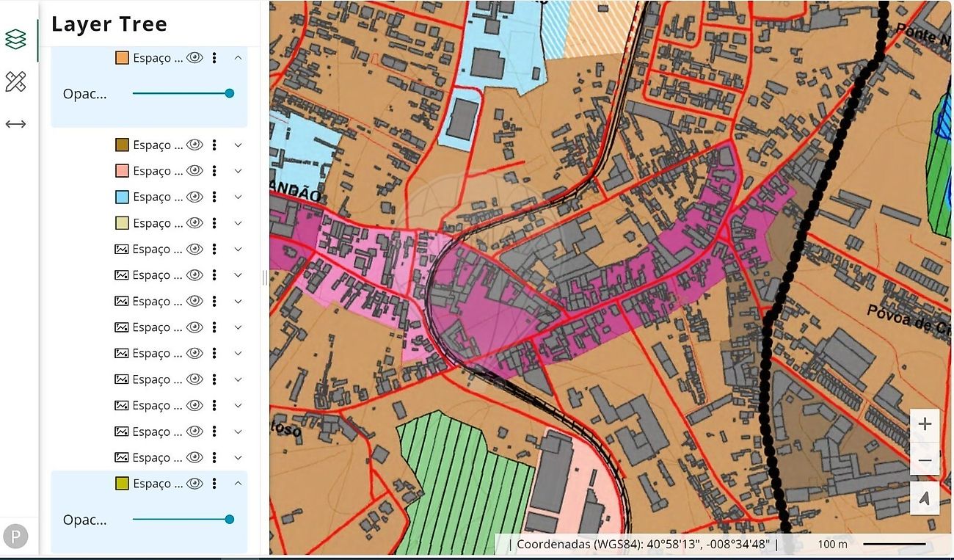The height and width of the screenshot is (560, 954).
Task: Hide the olive-yellow swatch Espaço layer
Action: (194, 484)
